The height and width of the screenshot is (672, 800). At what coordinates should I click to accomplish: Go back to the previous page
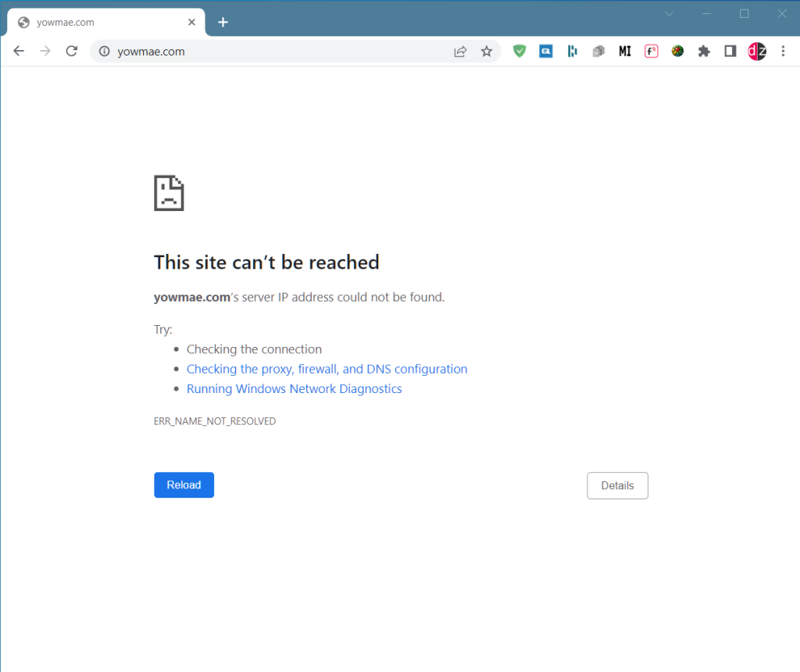pyautogui.click(x=19, y=51)
